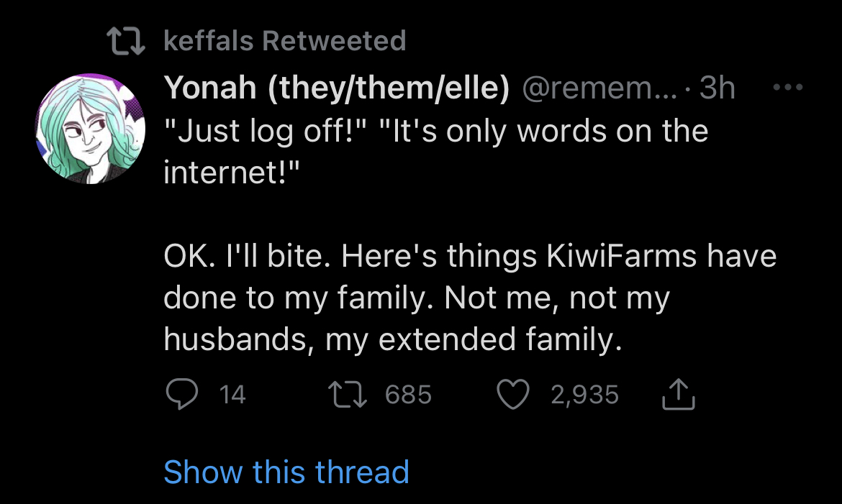
Task: Click the 14 replies count
Action: (232, 395)
